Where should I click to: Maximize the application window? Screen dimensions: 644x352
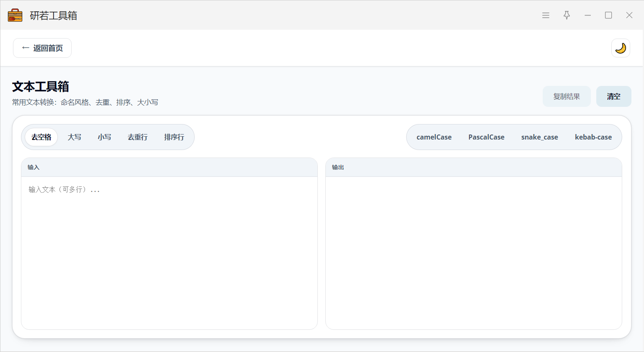[608, 16]
